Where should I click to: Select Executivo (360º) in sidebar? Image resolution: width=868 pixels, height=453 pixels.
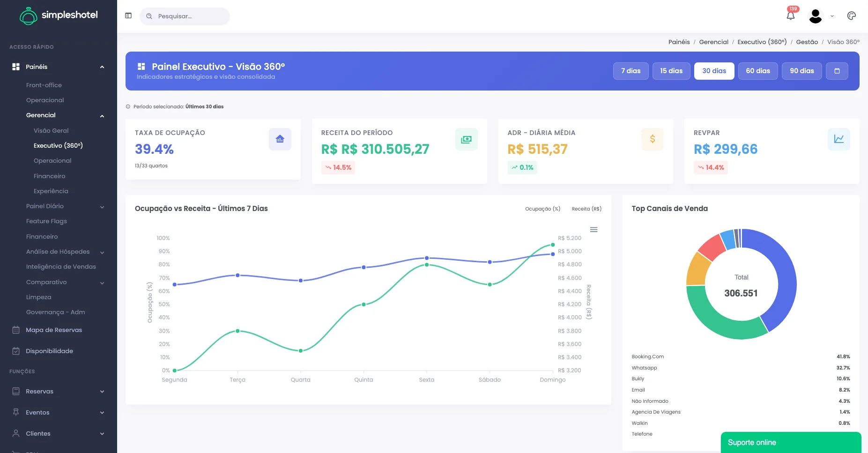(x=58, y=145)
